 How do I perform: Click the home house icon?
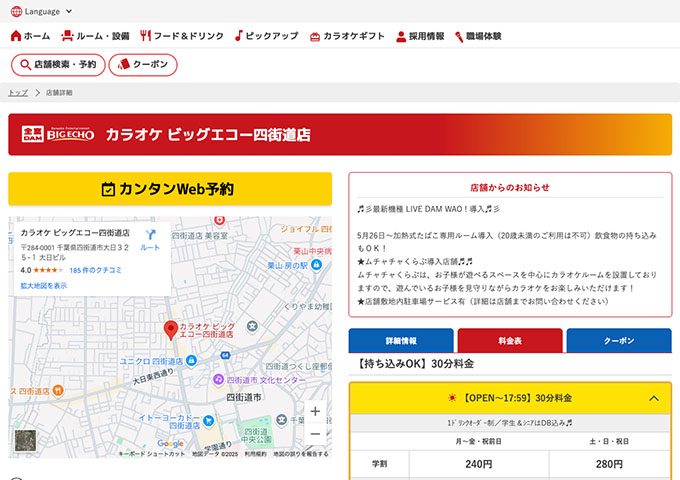point(16,36)
